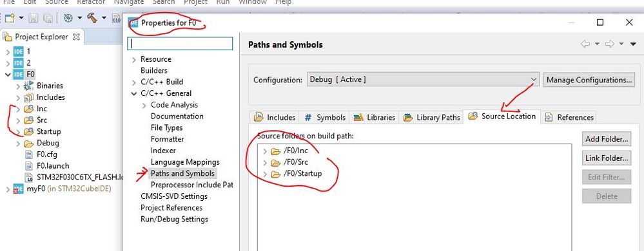Switch to the References tab
The width and height of the screenshot is (644, 251).
(569, 117)
